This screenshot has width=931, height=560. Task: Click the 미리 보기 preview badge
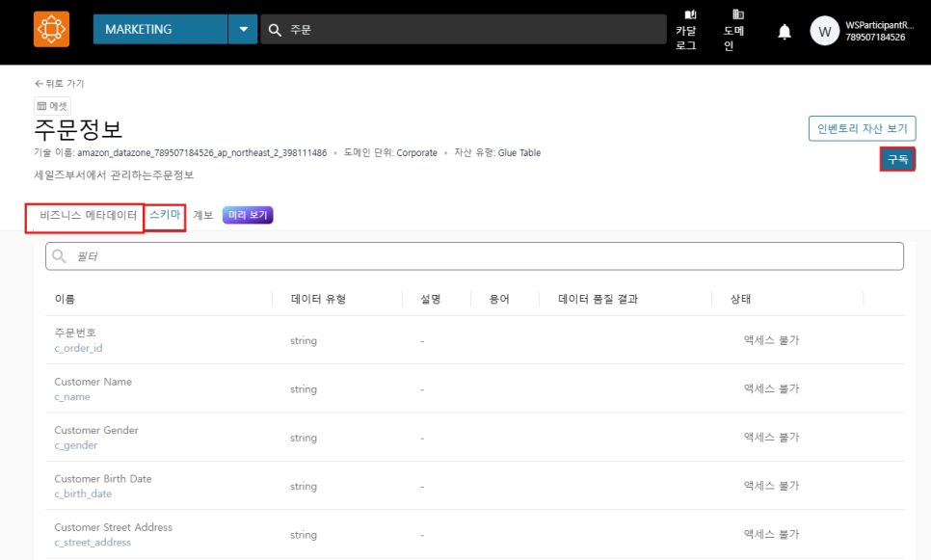coord(248,215)
